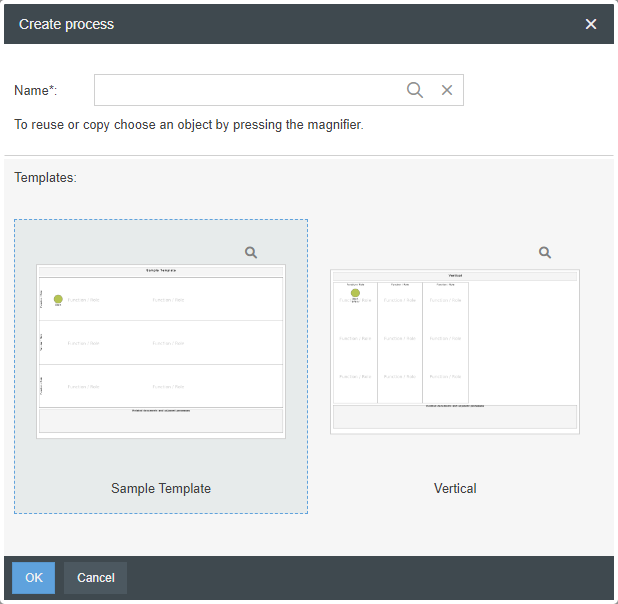Click the Create process dialog title
Viewport: 618px width, 604px height.
tap(67, 24)
